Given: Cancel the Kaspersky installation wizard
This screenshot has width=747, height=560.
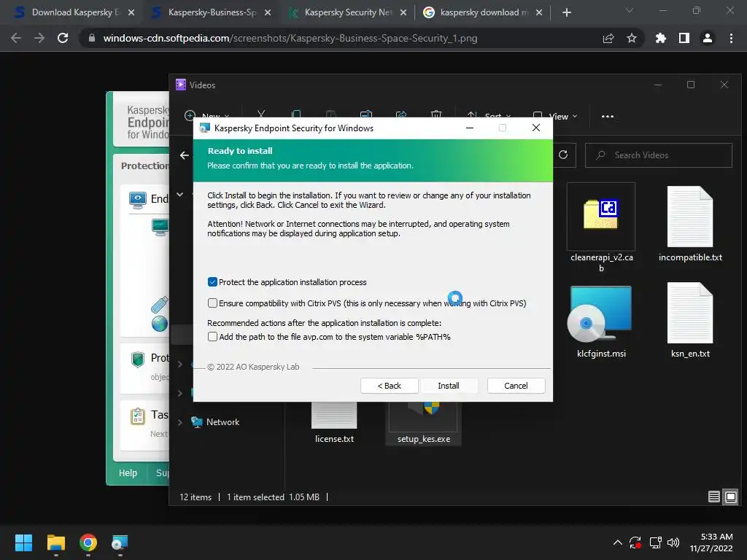Looking at the screenshot, I should pos(516,386).
